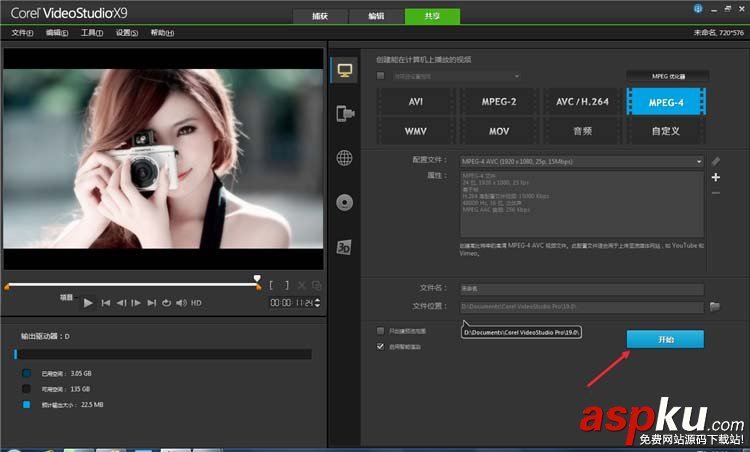Disable the smart render checkbox
The image size is (750, 452).
[381, 346]
